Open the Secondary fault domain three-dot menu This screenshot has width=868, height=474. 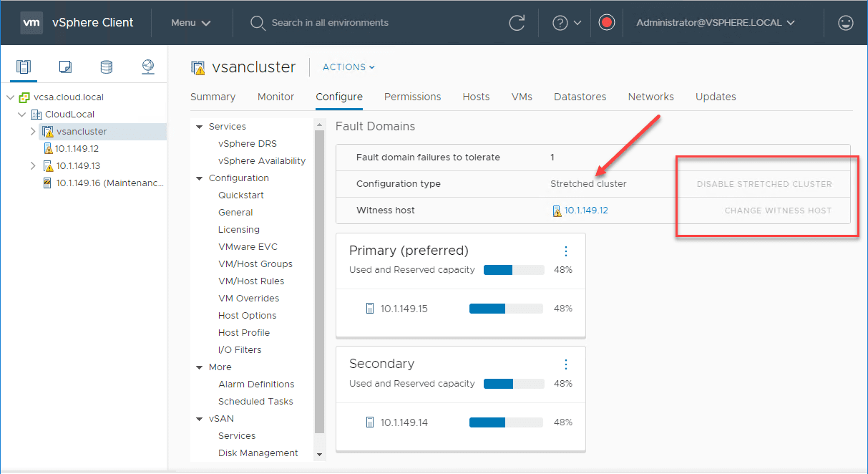[566, 364]
